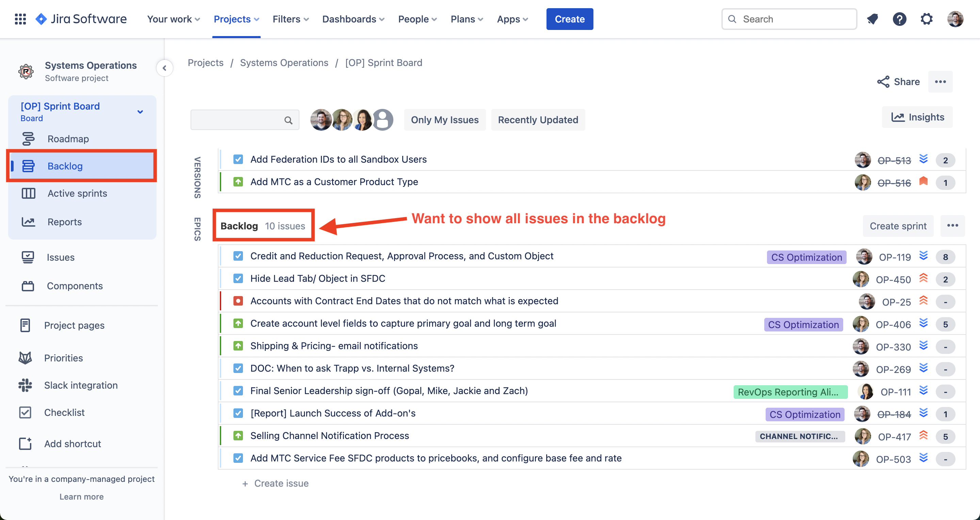Open the help question mark icon
Viewport: 980px width, 520px height.
click(899, 19)
